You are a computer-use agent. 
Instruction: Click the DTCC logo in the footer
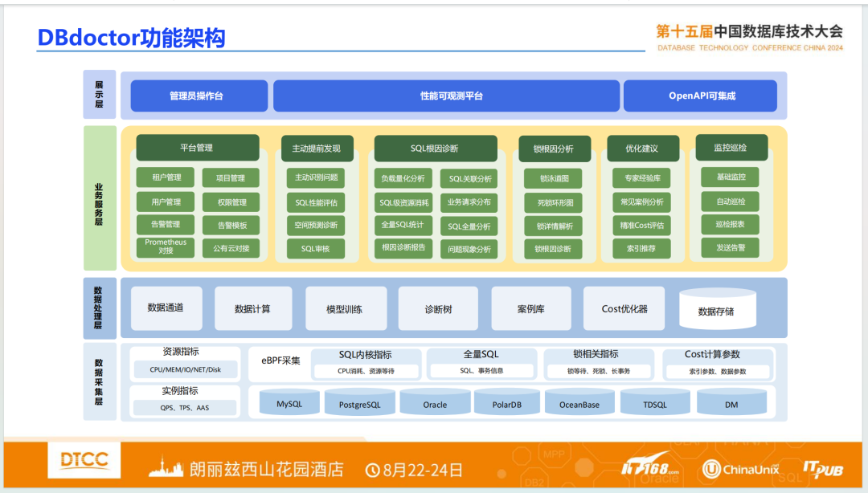pos(84,460)
